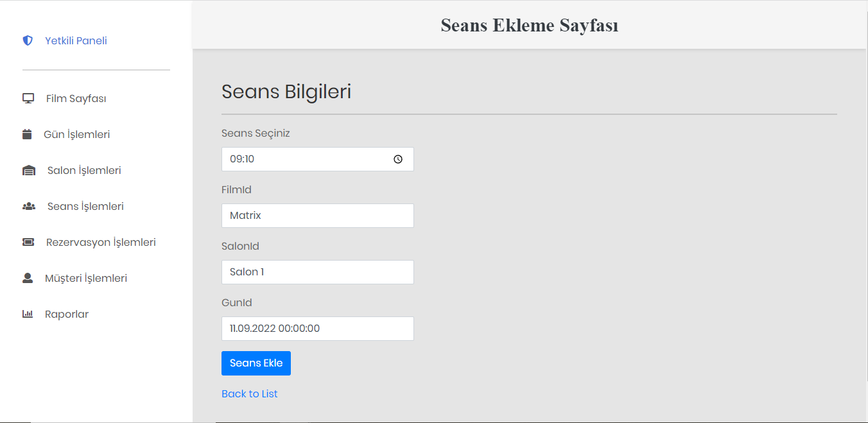Click the Salon İşlemleri building icon
Viewport: 868px width, 423px height.
coord(27,169)
